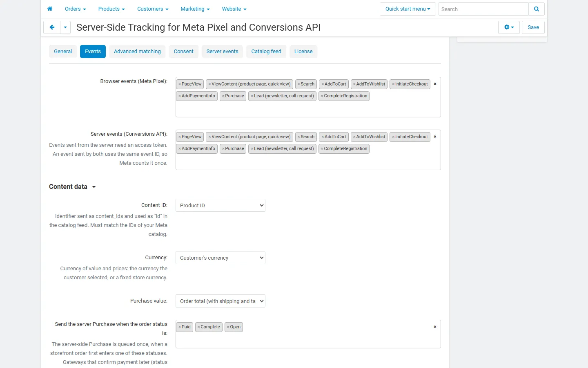Switch to the Catalog feed tab
The image size is (588, 368).
[x=266, y=52]
